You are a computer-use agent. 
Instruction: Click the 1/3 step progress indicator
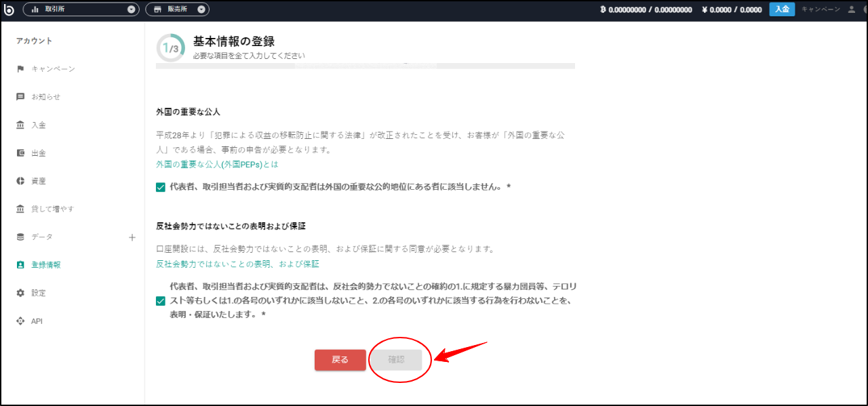[x=170, y=47]
